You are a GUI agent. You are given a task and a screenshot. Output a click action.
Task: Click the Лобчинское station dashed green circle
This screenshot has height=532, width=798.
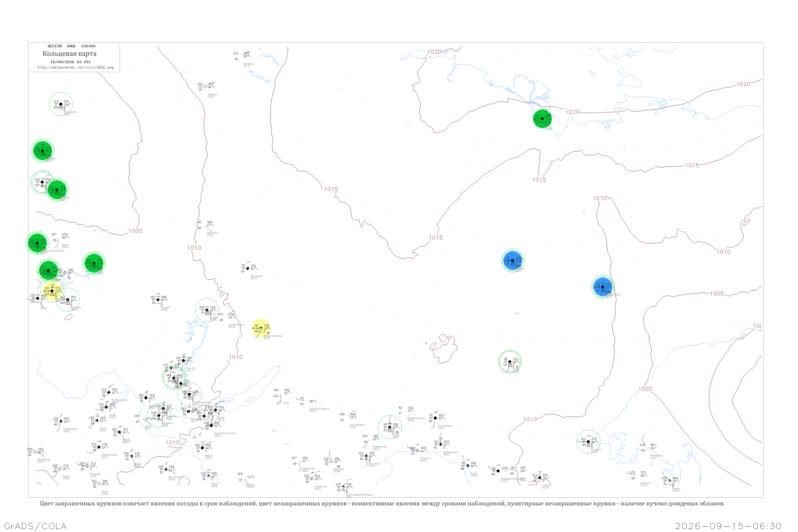click(61, 104)
